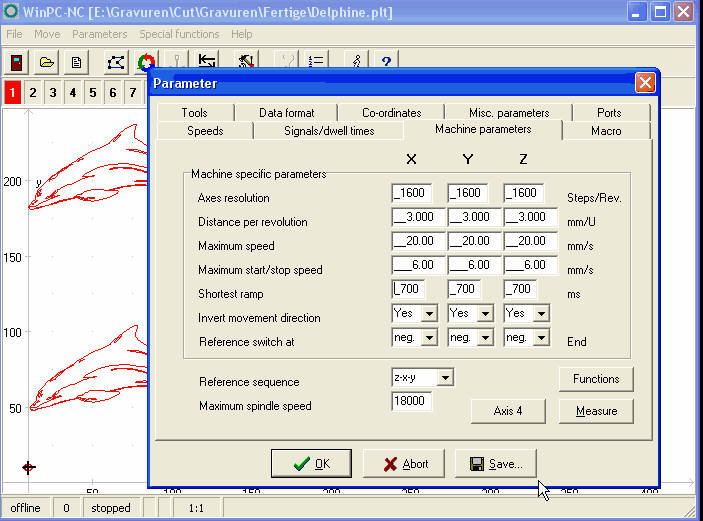The height and width of the screenshot is (521, 703).
Task: Click the numbered list toolbar icon
Action: pos(317,62)
